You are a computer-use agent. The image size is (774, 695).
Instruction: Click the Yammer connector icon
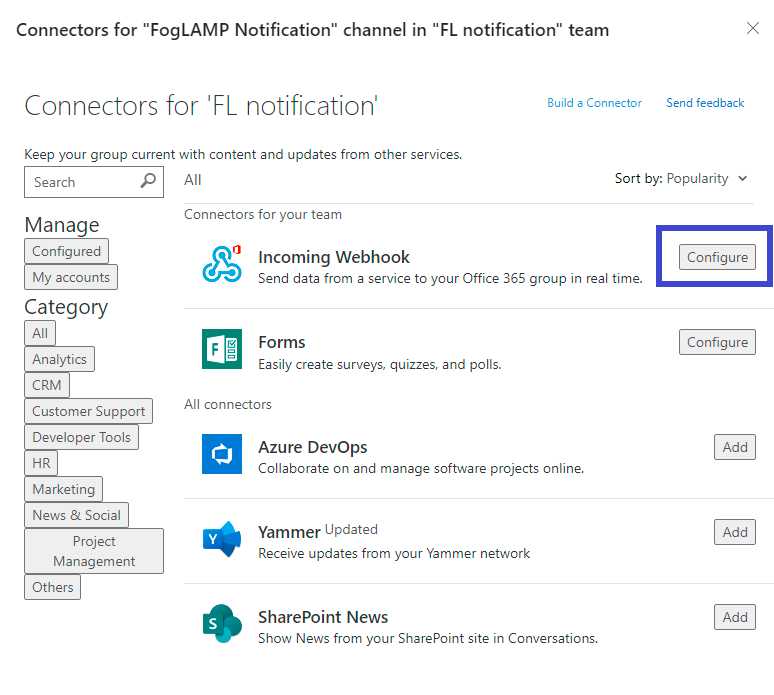pos(221,539)
